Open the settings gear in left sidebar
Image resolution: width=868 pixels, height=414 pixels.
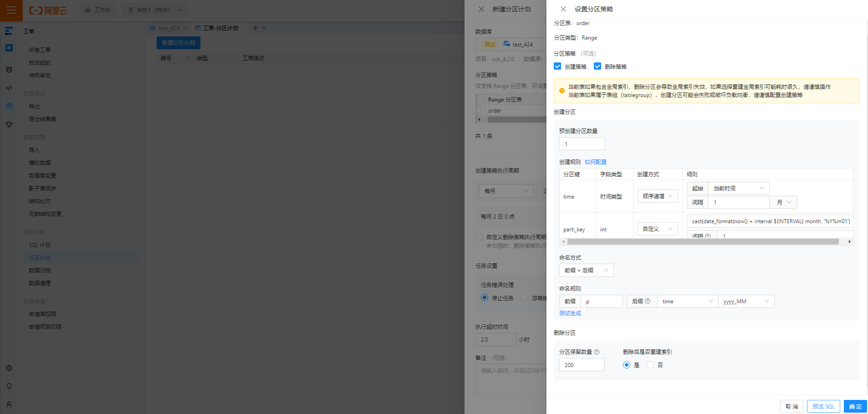pyautogui.click(x=9, y=368)
